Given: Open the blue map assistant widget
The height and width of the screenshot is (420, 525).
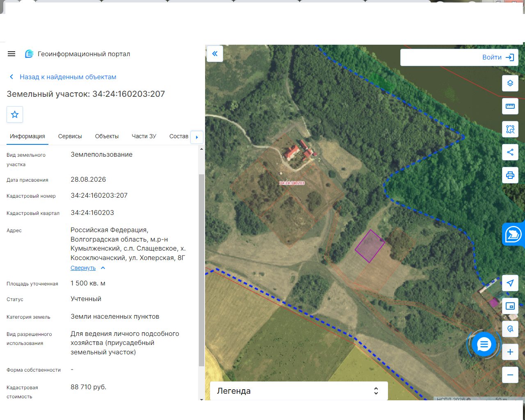Looking at the screenshot, I should coord(513,235).
